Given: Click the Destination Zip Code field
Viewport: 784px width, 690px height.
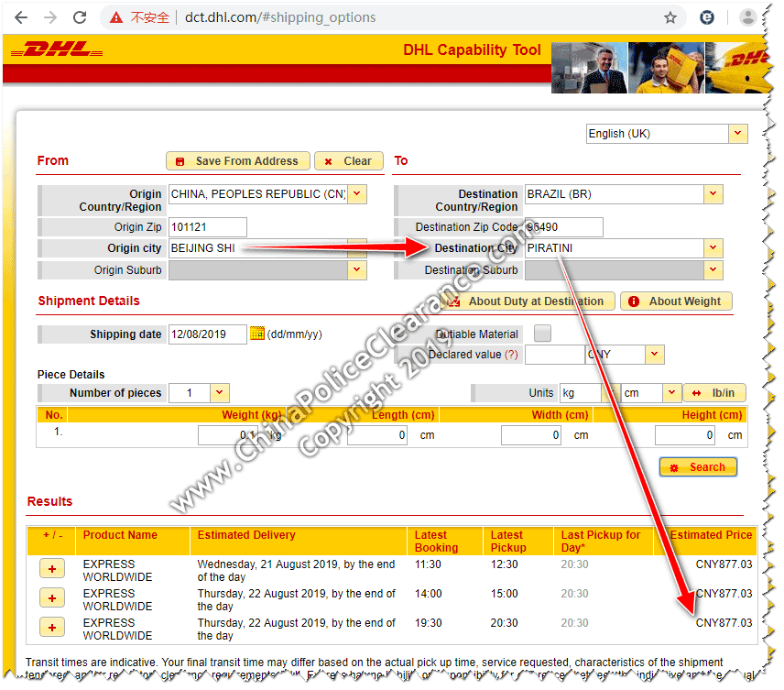Looking at the screenshot, I should point(564,227).
